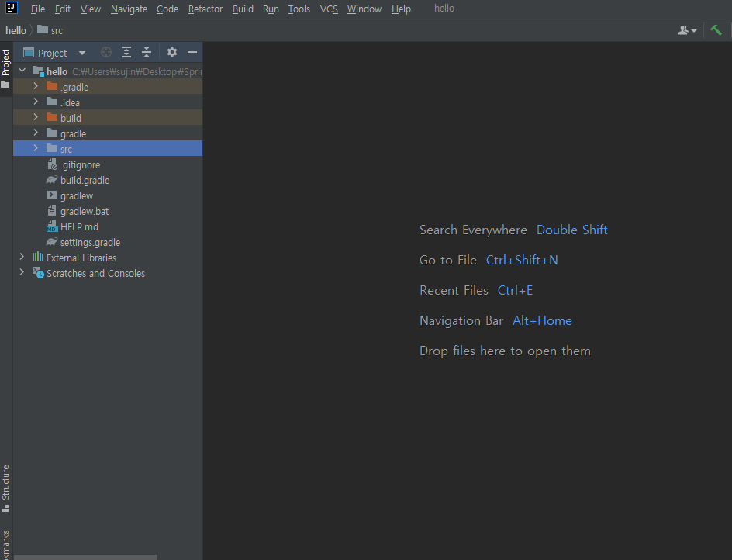The width and height of the screenshot is (732, 560).
Task: Click the hello breadcrumb in navigation bar
Action: (x=16, y=31)
